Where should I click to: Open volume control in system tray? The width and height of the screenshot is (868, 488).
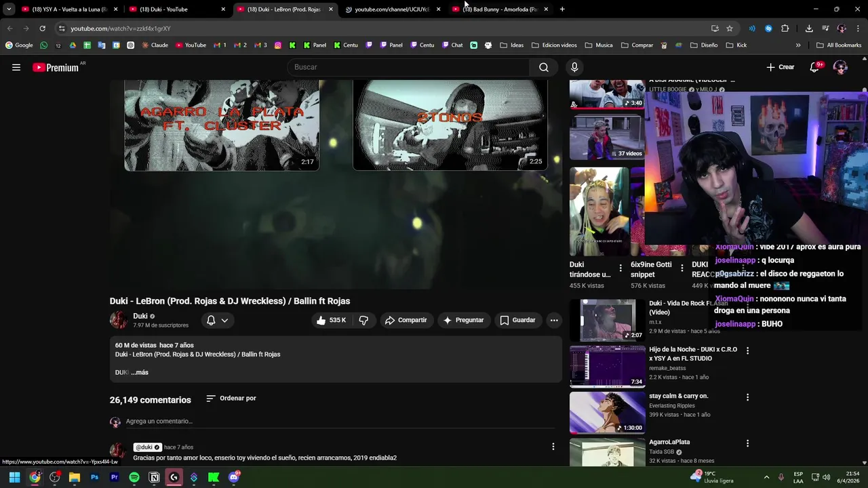827,477
